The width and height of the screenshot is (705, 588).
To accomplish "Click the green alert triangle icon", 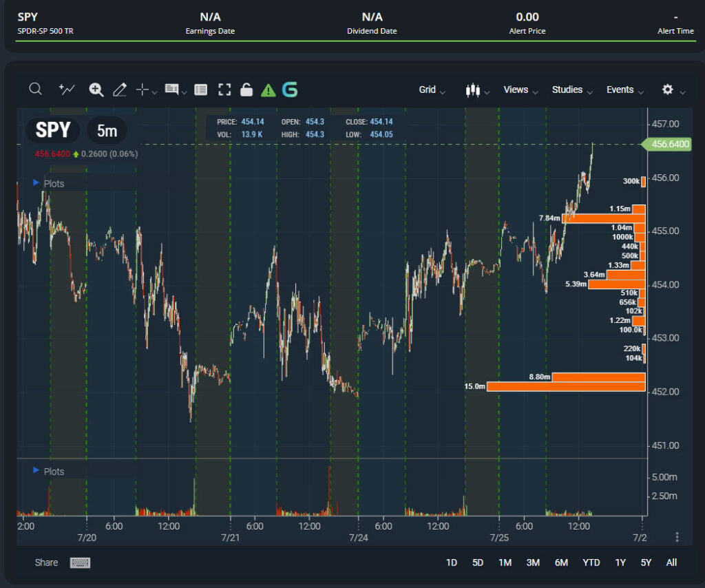I will [x=268, y=90].
